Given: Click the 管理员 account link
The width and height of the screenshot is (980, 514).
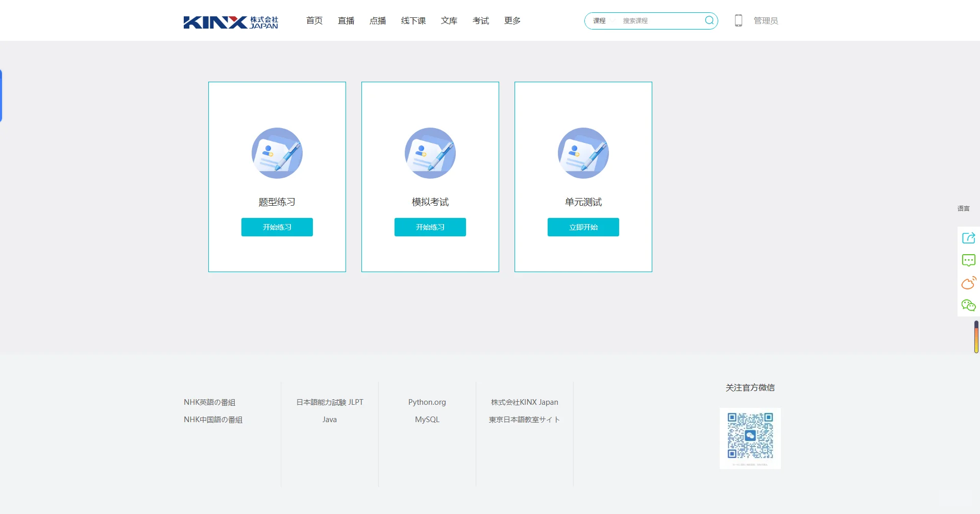Looking at the screenshot, I should coord(765,20).
